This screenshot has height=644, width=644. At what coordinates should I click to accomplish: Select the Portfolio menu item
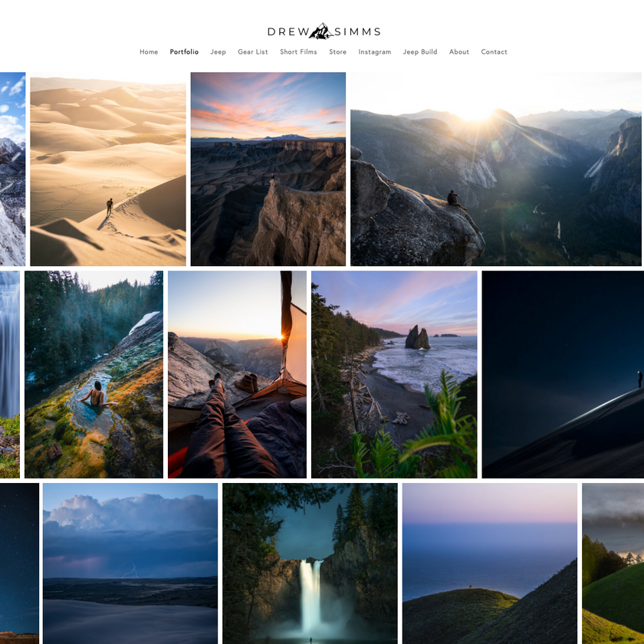(x=183, y=51)
